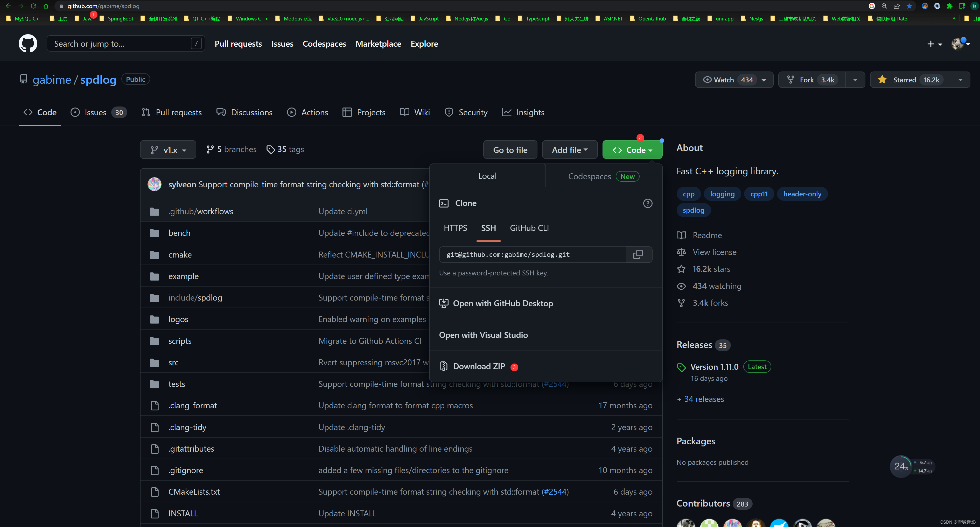This screenshot has width=980, height=527.
Task: Focus the Search or jump to field
Action: (x=125, y=44)
